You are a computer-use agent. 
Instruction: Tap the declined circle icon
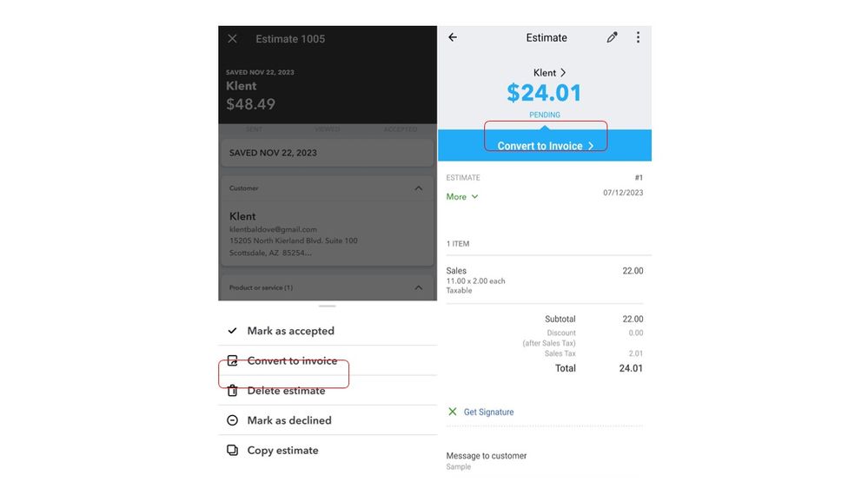[x=232, y=420]
